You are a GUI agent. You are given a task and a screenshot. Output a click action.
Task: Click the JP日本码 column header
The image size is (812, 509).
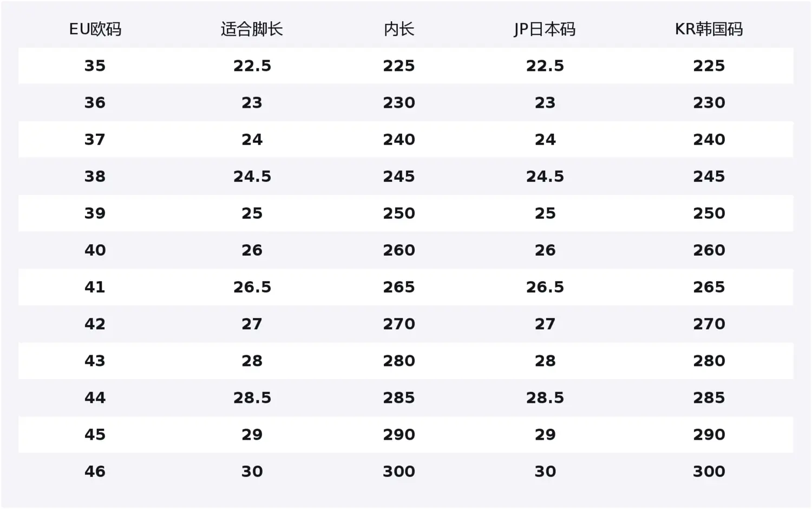tap(545, 29)
